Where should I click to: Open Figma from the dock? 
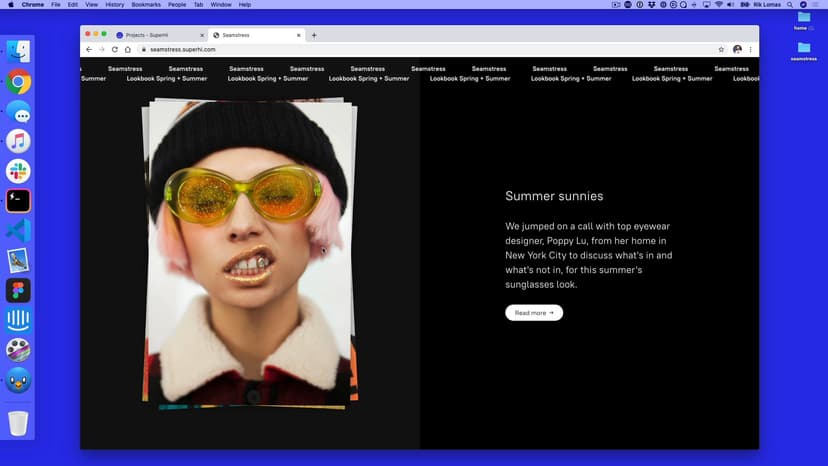coord(18,291)
